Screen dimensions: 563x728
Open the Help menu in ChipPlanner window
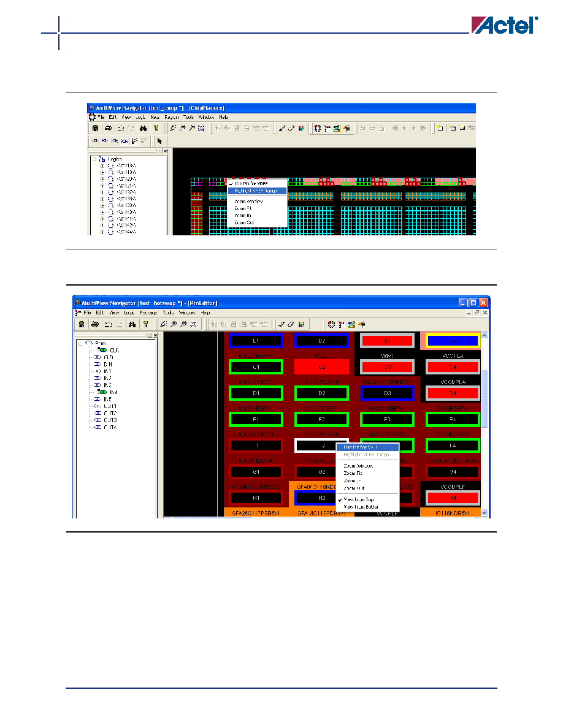223,118
